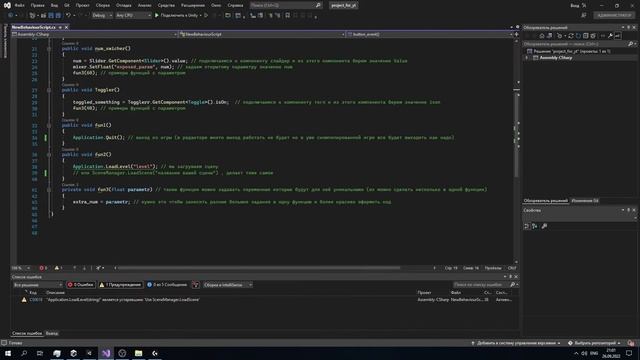Pin the NewBehaviourScript.cs tab

click(x=60, y=27)
